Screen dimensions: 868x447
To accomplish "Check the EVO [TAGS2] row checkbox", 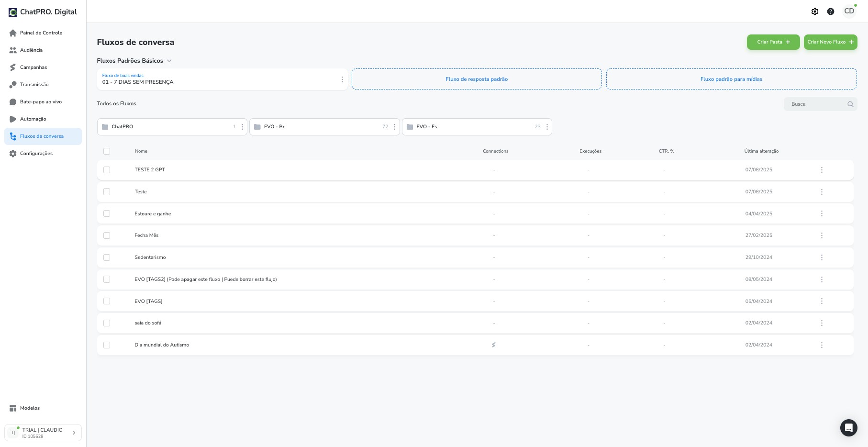I will tap(107, 279).
